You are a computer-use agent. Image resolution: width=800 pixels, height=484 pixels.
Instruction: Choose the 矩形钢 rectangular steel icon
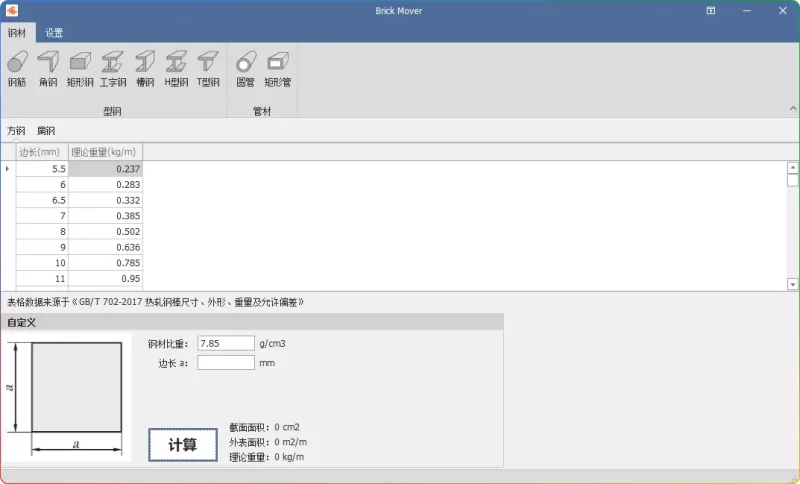[80, 68]
